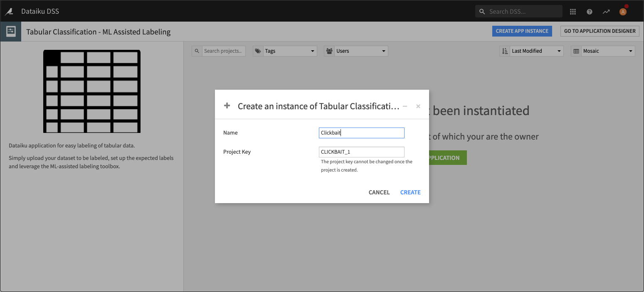Open the Mosaic view dropdown
This screenshot has height=292, width=644.
point(603,51)
